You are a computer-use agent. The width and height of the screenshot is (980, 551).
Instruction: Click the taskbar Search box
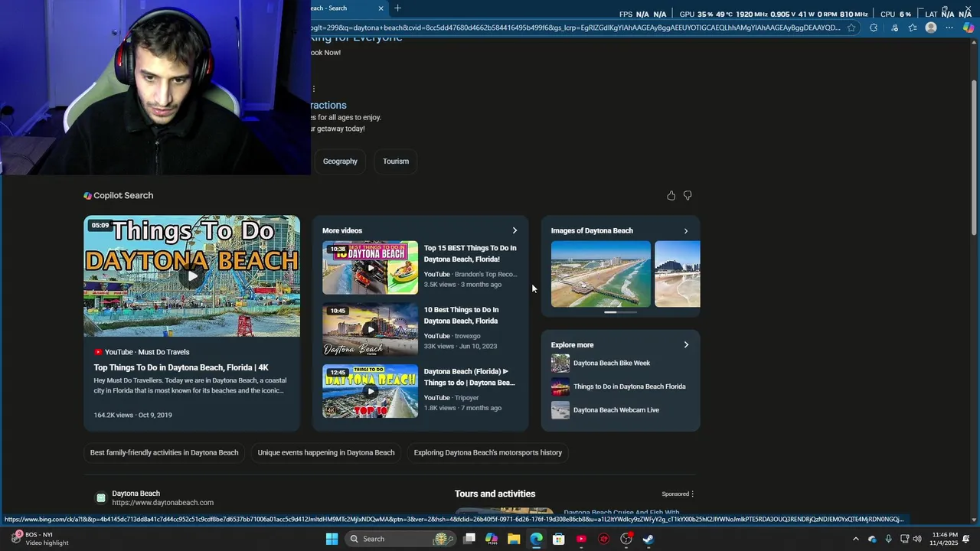pos(399,540)
